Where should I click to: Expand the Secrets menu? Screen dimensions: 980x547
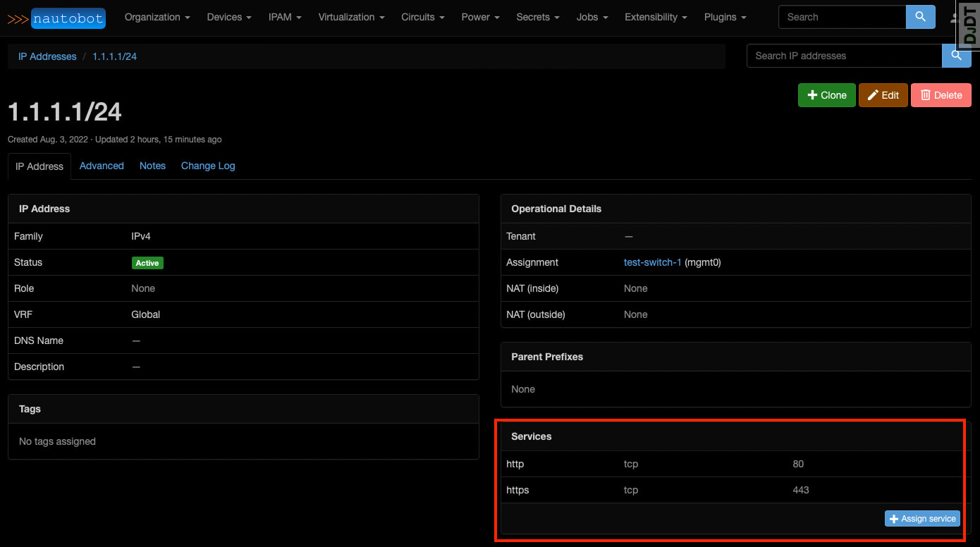coord(538,17)
